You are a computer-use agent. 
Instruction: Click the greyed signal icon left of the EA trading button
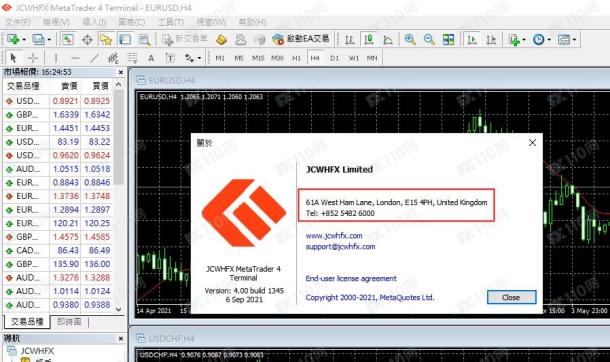[259, 39]
